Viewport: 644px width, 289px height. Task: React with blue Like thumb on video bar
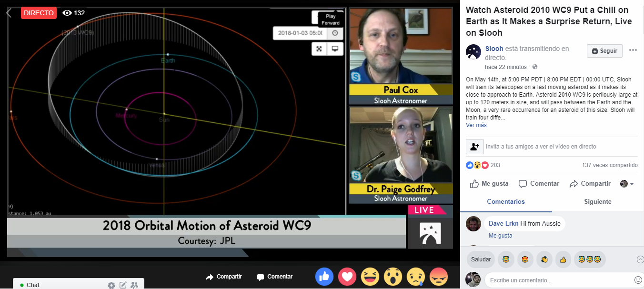point(324,276)
